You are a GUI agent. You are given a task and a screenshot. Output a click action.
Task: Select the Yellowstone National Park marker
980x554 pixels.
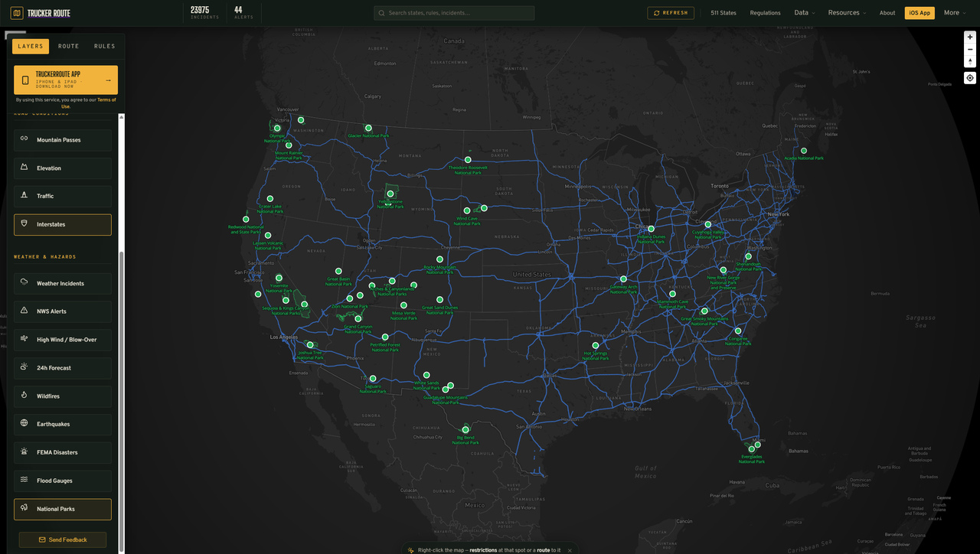(390, 194)
